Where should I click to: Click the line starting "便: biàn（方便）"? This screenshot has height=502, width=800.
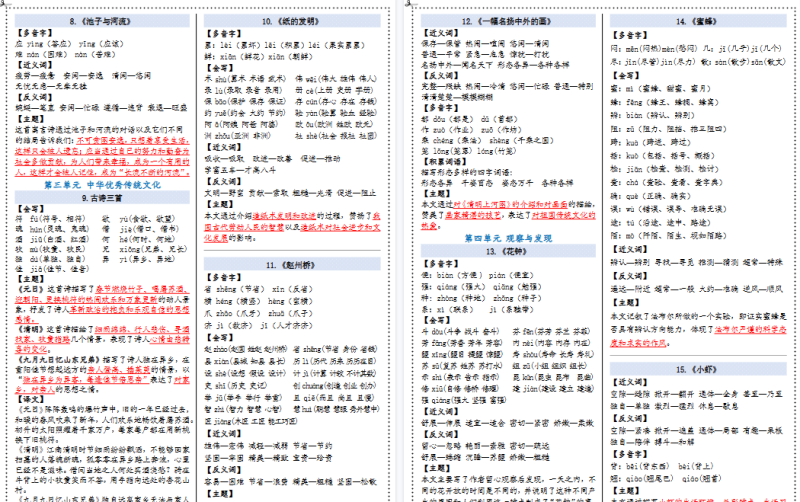point(477,275)
